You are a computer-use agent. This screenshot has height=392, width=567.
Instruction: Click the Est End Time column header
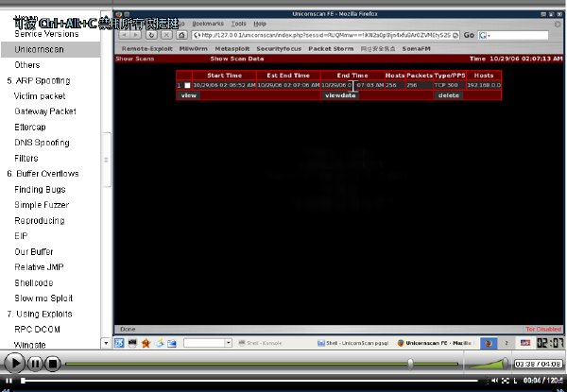click(288, 76)
